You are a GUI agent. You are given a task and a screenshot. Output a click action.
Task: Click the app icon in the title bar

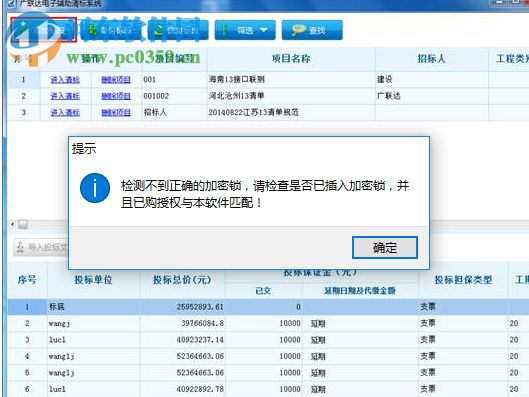(11, 3)
